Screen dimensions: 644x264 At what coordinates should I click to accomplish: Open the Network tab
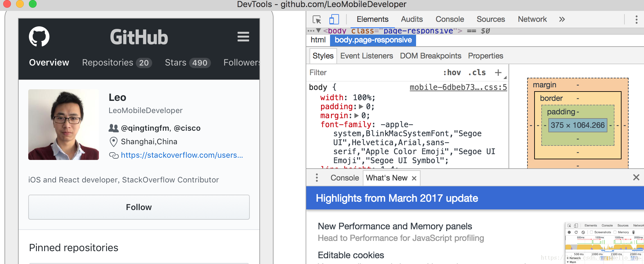532,19
